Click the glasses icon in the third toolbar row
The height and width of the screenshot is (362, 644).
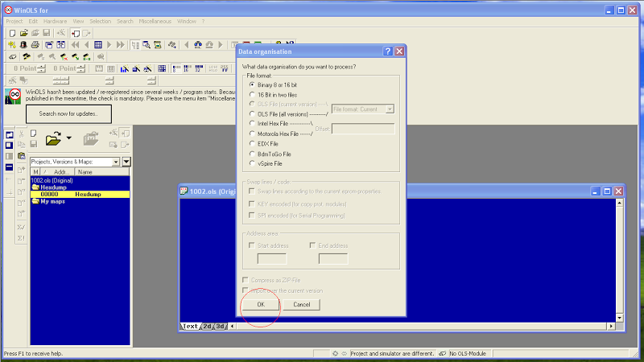click(13, 56)
